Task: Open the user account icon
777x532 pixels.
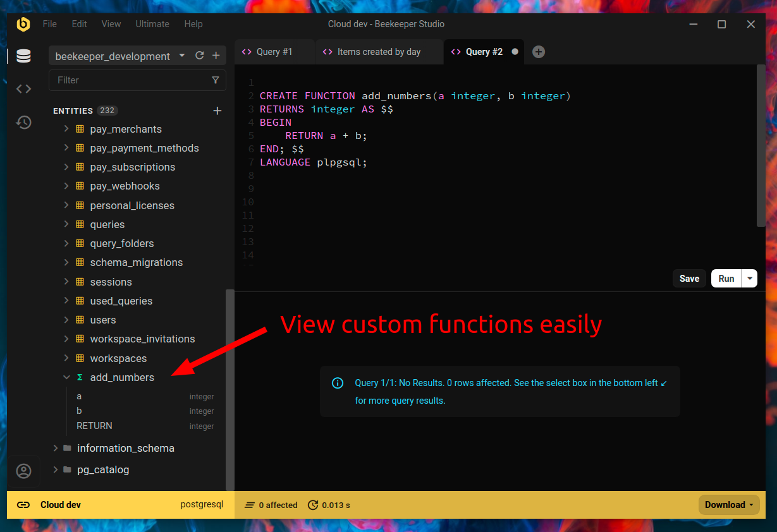Action: point(23,471)
